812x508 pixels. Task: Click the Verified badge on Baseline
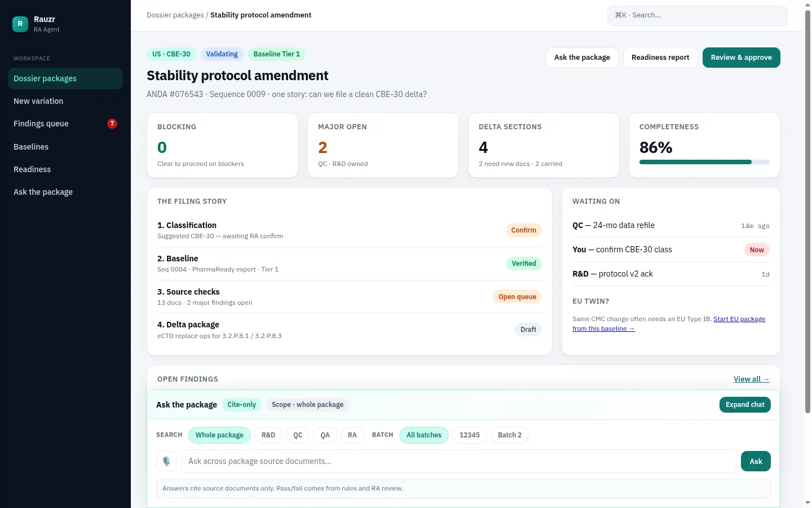[x=524, y=264]
